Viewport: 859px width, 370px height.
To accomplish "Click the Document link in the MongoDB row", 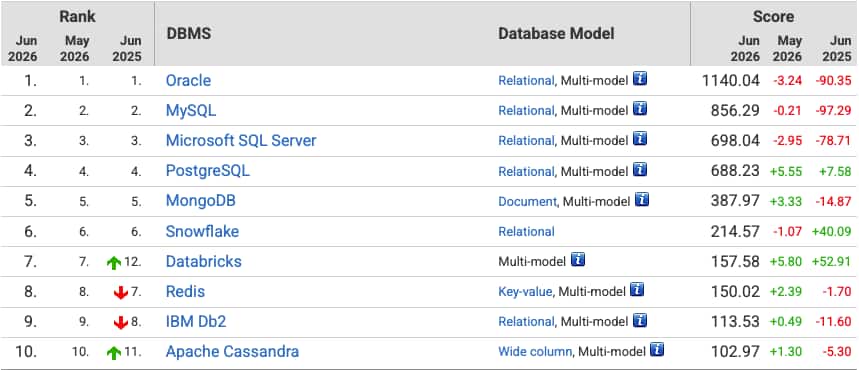I will click(527, 201).
